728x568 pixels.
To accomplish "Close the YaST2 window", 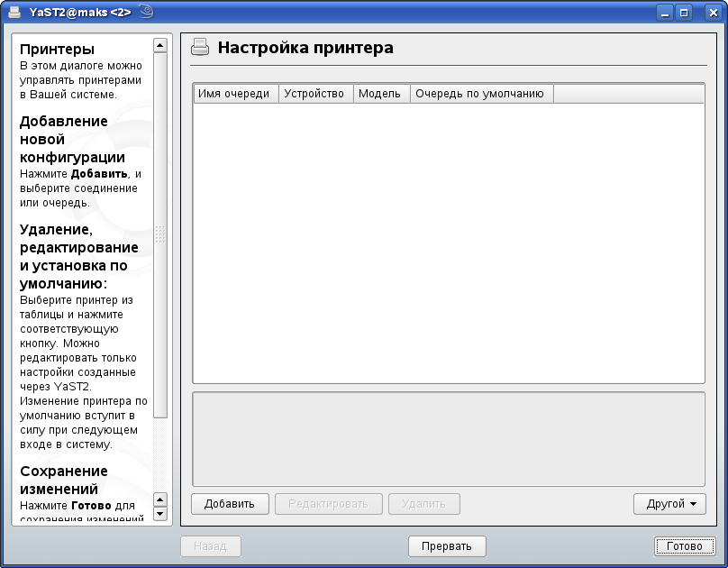I will tap(705, 13).
